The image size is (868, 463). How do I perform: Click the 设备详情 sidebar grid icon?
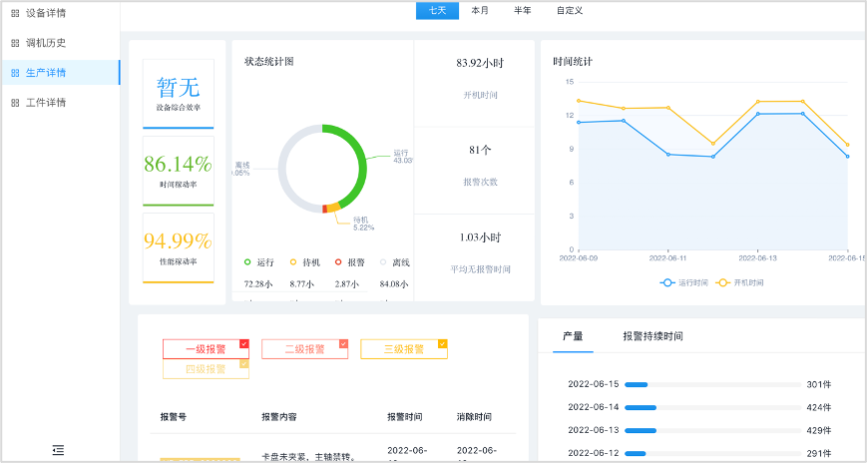coord(15,14)
